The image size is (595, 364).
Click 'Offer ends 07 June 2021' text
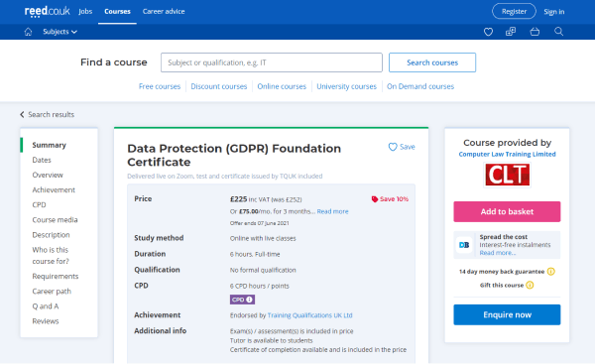[259, 223]
